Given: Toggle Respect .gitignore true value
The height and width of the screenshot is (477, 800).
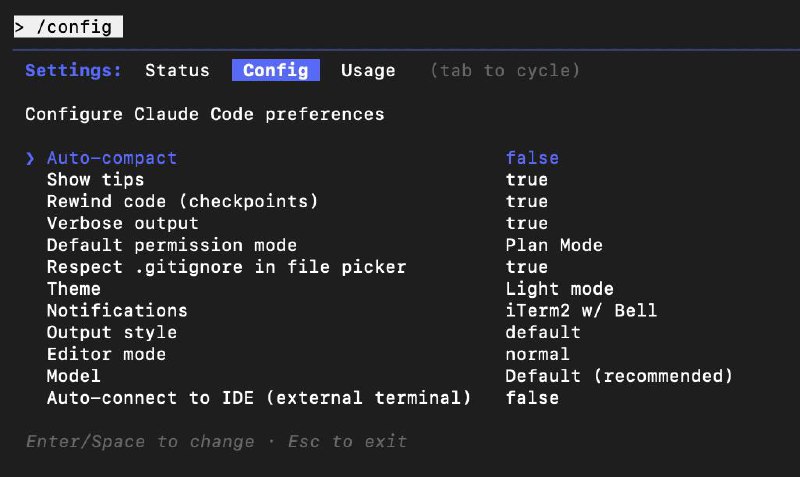Looking at the screenshot, I should (x=527, y=267).
